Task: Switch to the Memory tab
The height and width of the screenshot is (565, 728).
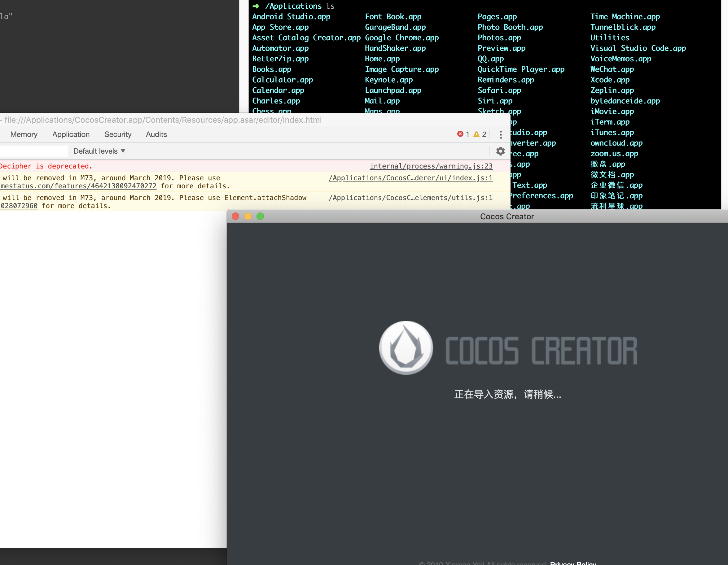Action: coord(24,134)
